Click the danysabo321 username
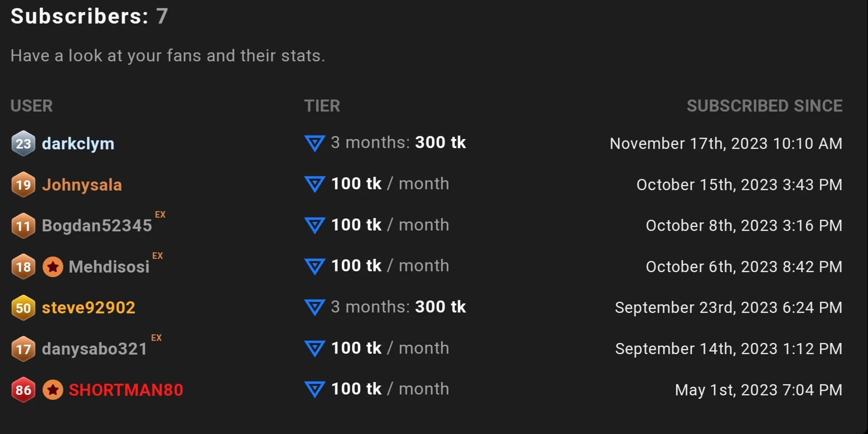Image resolution: width=868 pixels, height=434 pixels. (94, 349)
